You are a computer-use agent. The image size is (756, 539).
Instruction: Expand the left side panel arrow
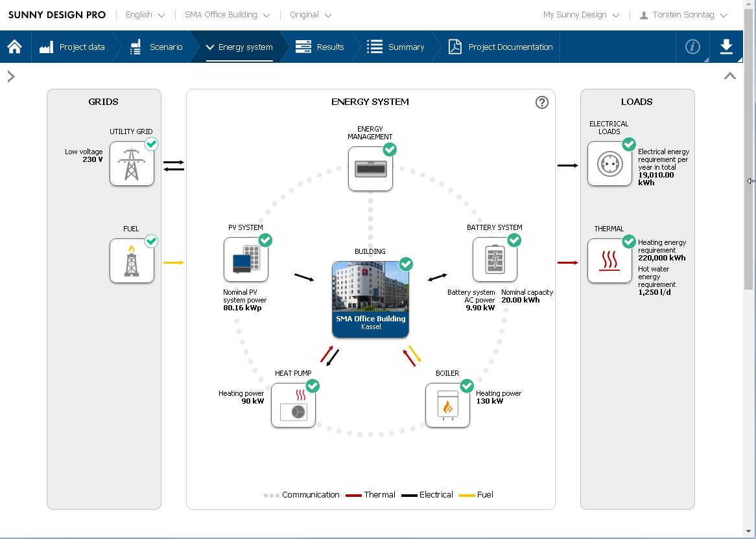click(x=11, y=76)
